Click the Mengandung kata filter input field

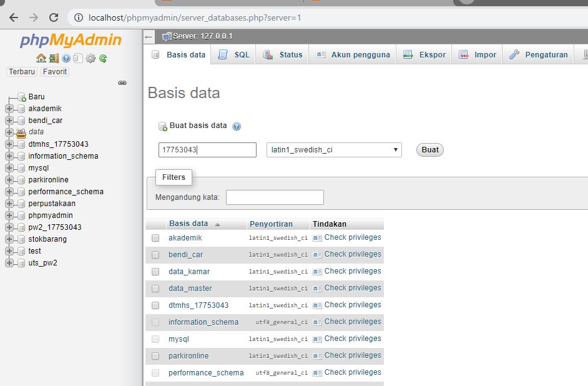pos(275,197)
